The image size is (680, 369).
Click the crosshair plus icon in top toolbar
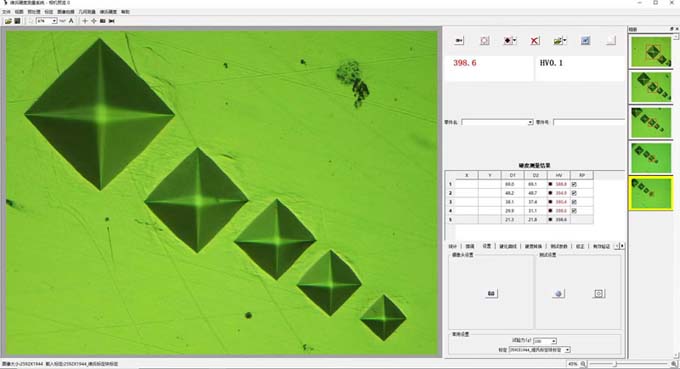[85, 21]
